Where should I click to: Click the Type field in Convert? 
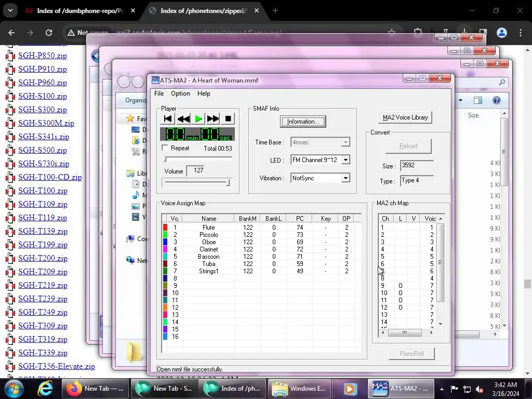(x=417, y=181)
